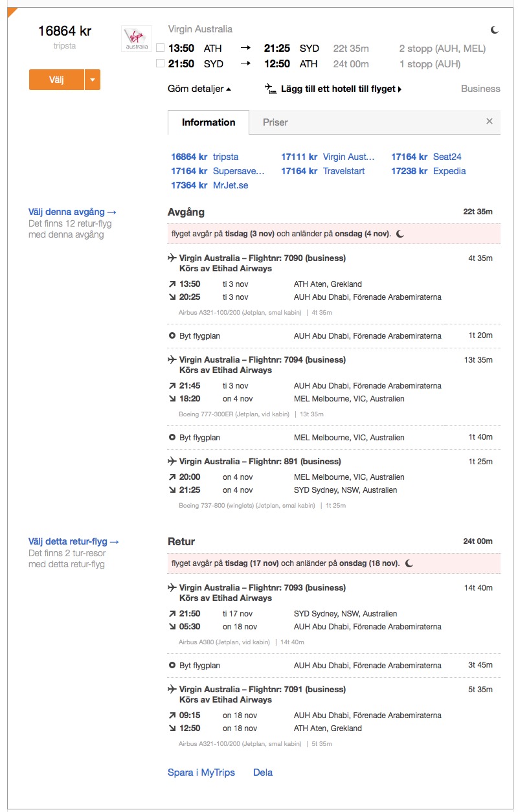Collapse details with Göm detaljer
Image resolution: width=518 pixels, height=812 pixels.
(x=199, y=89)
